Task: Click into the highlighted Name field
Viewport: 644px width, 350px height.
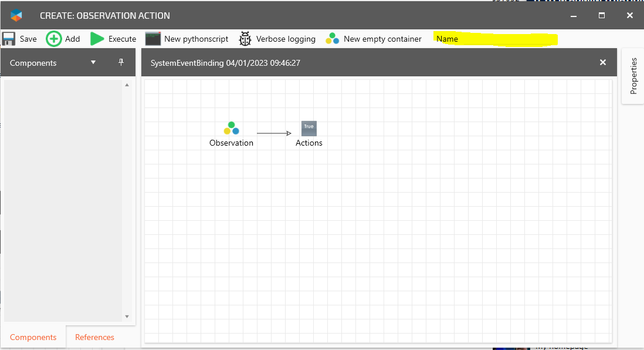Action: [496, 39]
